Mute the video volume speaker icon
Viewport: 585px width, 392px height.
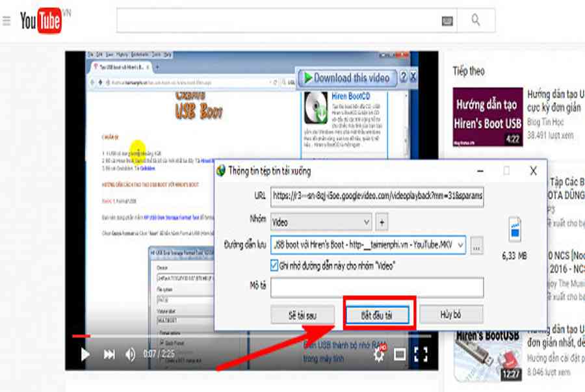[x=130, y=354]
